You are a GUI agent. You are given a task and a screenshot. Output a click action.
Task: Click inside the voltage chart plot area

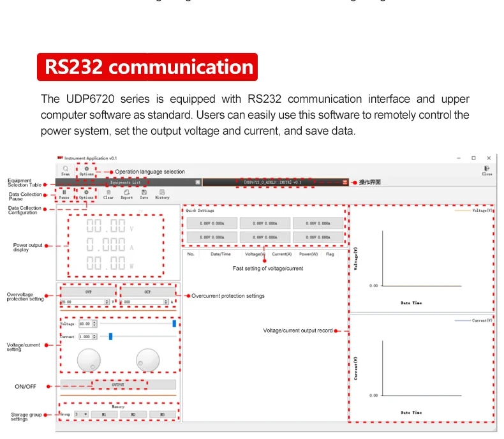click(x=422, y=258)
